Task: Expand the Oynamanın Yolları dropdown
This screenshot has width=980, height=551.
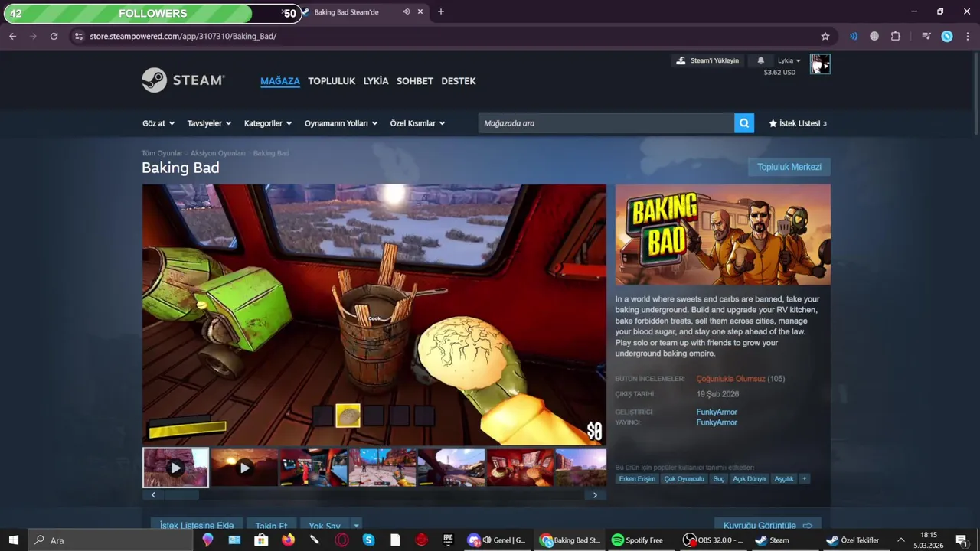Action: tap(341, 123)
